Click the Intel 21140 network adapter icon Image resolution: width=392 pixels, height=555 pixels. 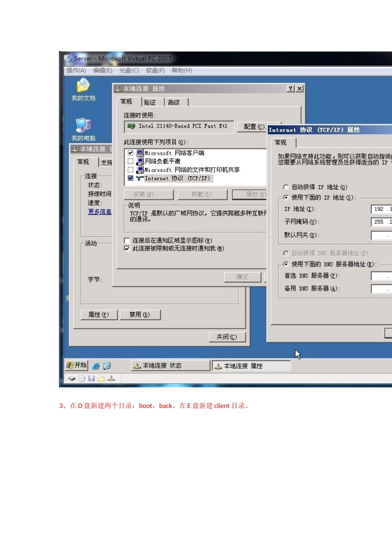tap(132, 126)
